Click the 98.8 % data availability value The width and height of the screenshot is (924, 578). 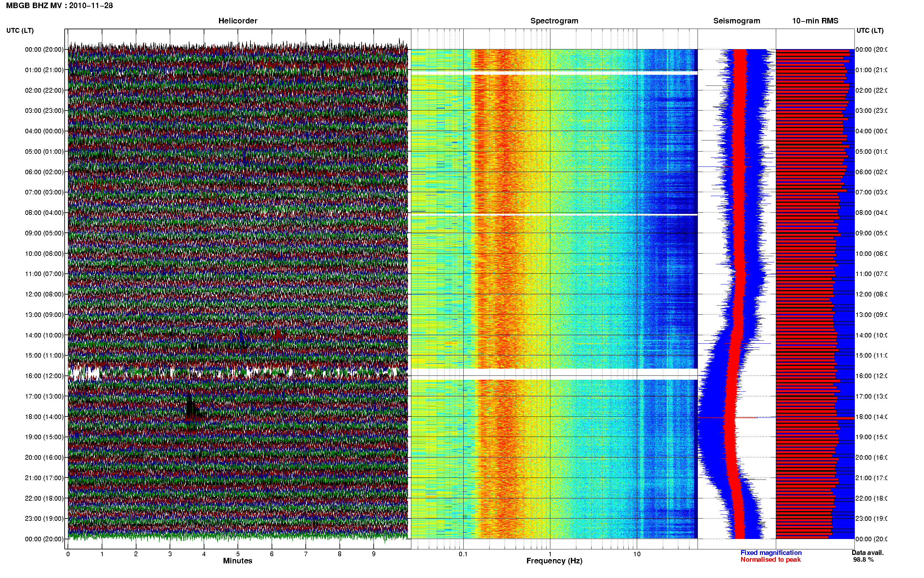point(863,560)
